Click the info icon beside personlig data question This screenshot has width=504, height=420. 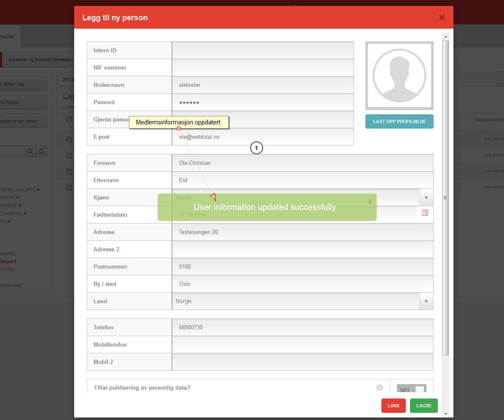coord(380,388)
